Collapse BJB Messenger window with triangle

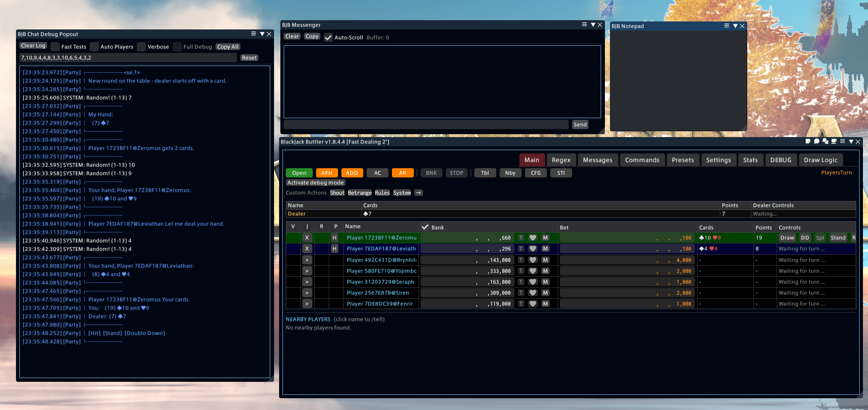593,24
